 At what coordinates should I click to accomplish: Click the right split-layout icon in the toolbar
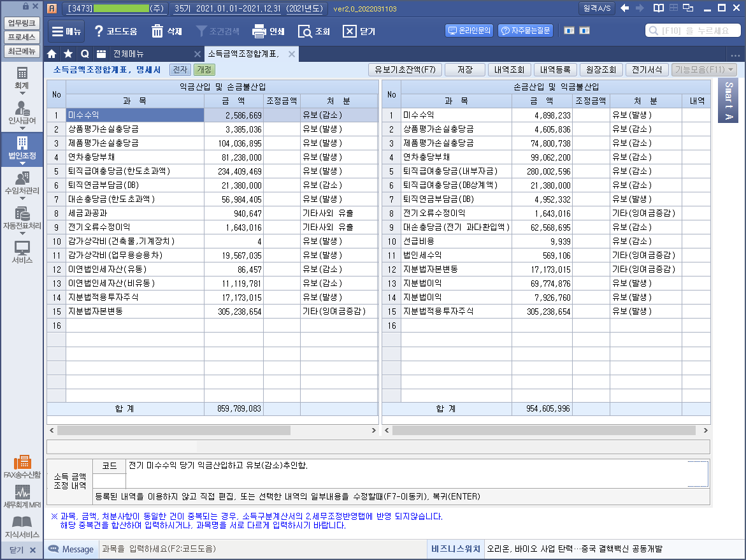585,31
